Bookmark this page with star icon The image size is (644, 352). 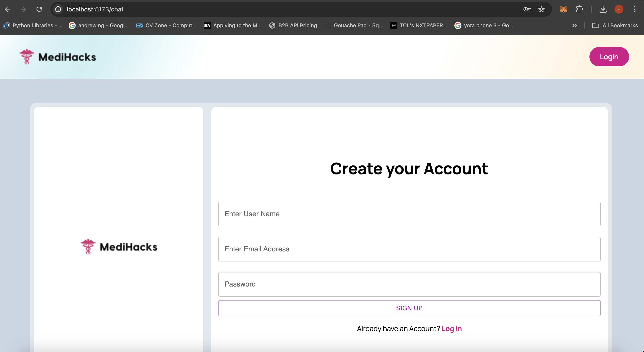point(542,9)
